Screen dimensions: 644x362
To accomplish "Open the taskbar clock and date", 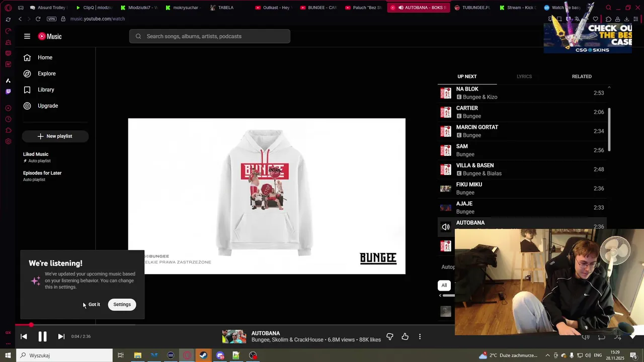I will 615,355.
